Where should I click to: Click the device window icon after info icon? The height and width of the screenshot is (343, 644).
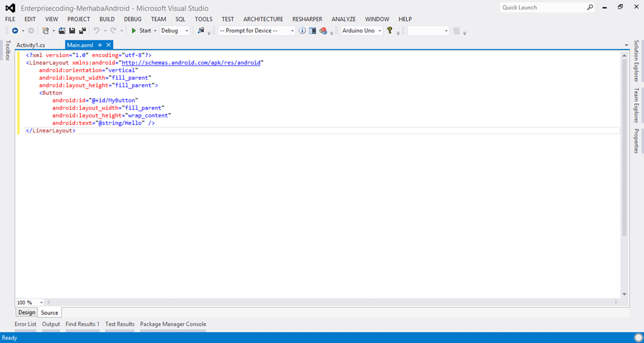313,30
